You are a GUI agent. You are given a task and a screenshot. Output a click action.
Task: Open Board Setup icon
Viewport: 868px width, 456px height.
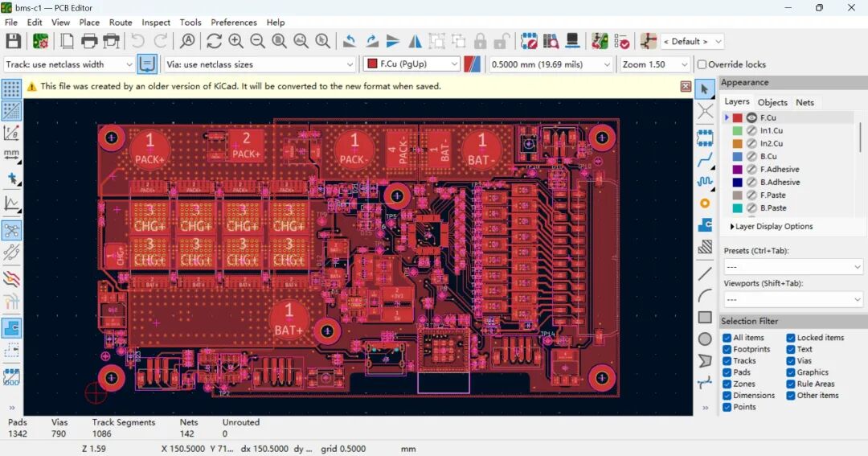tap(40, 42)
